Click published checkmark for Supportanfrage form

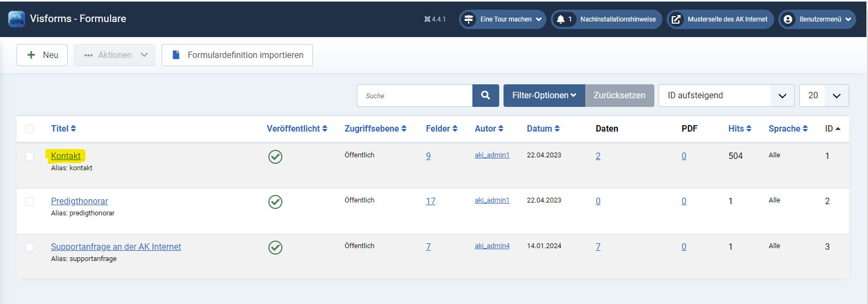pos(275,247)
